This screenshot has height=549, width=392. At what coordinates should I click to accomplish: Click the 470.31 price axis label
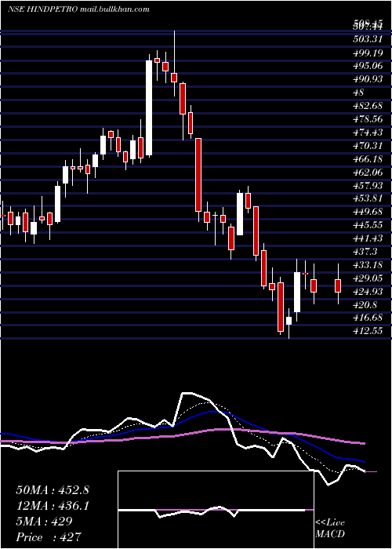(x=367, y=146)
